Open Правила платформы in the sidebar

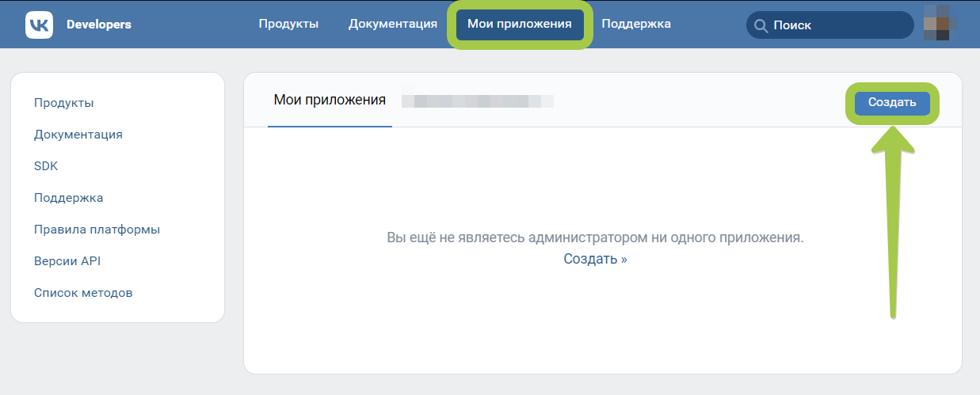[x=97, y=230]
